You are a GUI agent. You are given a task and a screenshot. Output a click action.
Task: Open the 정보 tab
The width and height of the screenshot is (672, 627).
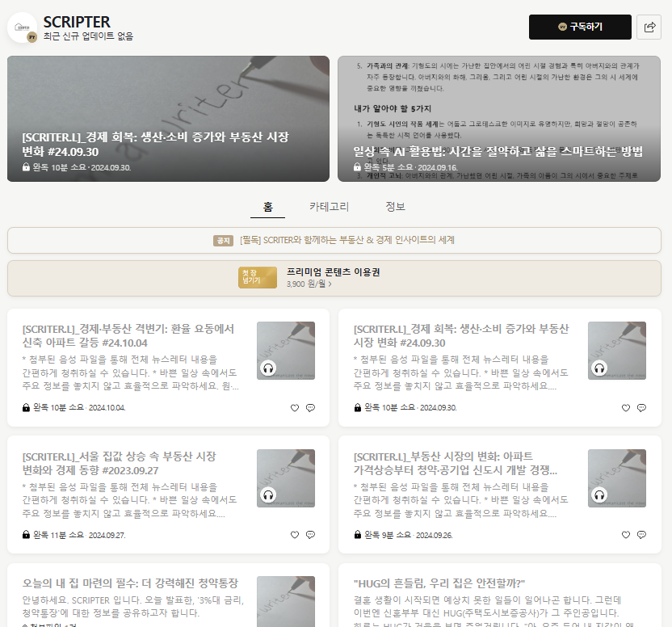coord(395,207)
